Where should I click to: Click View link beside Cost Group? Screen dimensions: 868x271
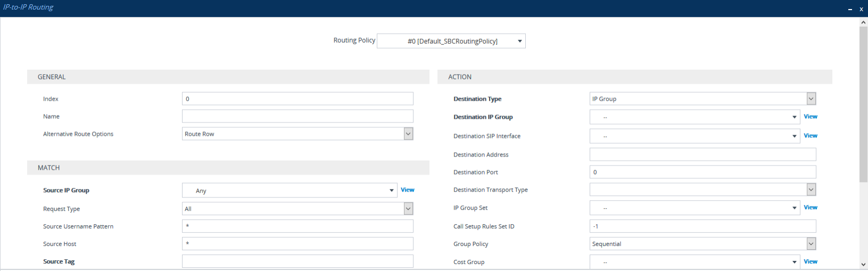[x=810, y=261]
